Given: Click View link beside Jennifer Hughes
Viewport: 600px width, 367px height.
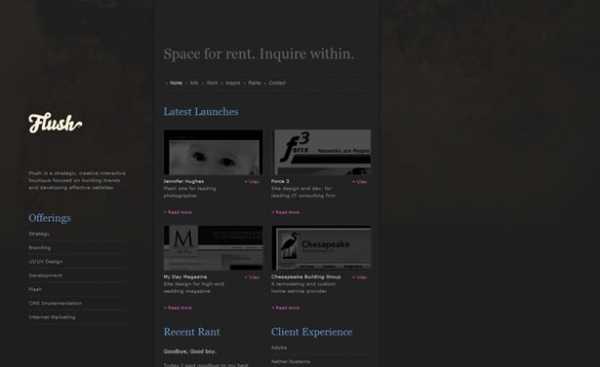Looking at the screenshot, I should [252, 182].
